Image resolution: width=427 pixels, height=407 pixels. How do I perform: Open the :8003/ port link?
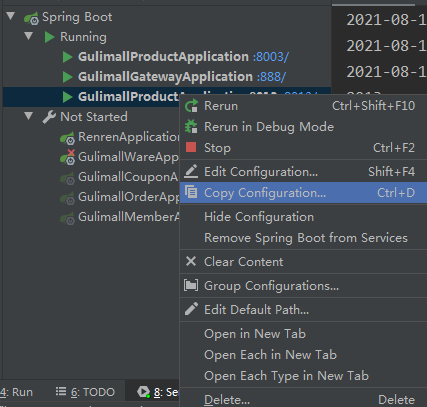(x=271, y=57)
